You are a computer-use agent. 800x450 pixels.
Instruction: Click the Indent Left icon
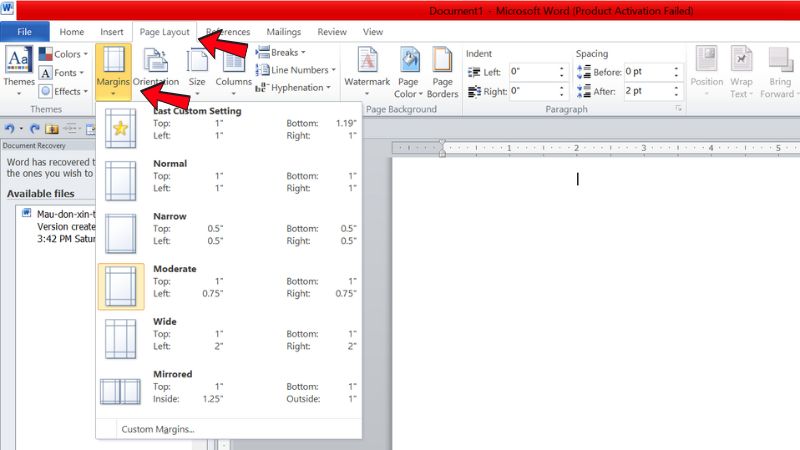pyautogui.click(x=473, y=72)
